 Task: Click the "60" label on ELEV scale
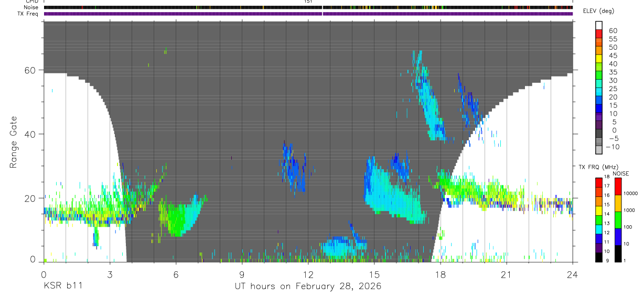tap(612, 31)
